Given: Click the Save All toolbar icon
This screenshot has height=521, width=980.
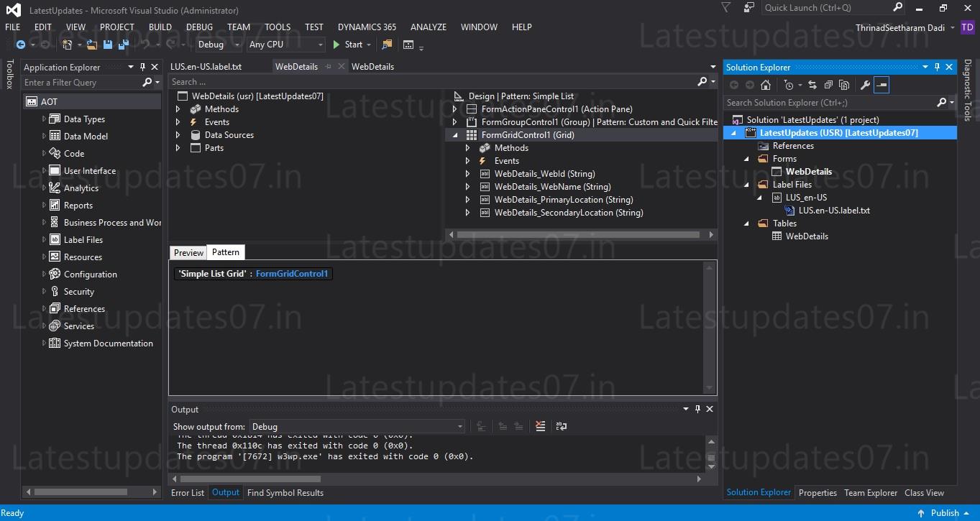Looking at the screenshot, I should click(122, 44).
